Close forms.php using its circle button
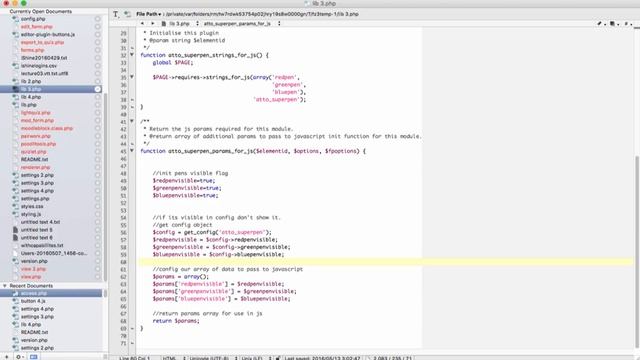 [x=98, y=50]
